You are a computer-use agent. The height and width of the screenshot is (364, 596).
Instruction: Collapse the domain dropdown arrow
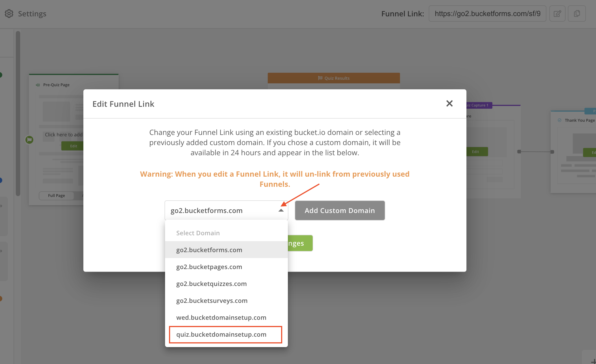(x=281, y=210)
